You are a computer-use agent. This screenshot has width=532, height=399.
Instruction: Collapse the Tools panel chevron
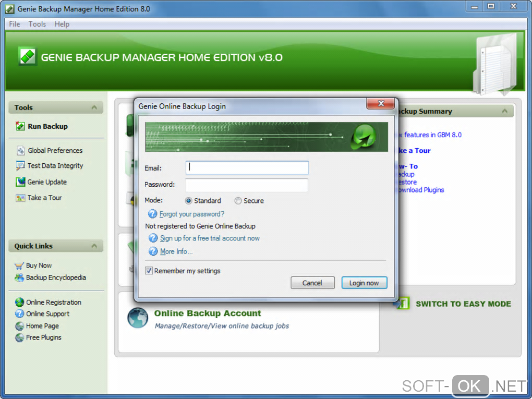pyautogui.click(x=94, y=107)
